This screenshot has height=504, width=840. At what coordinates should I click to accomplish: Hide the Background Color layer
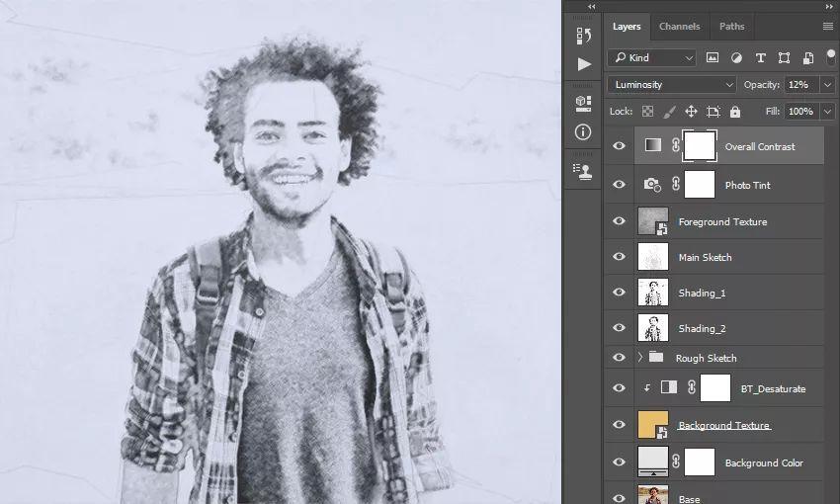pos(620,462)
